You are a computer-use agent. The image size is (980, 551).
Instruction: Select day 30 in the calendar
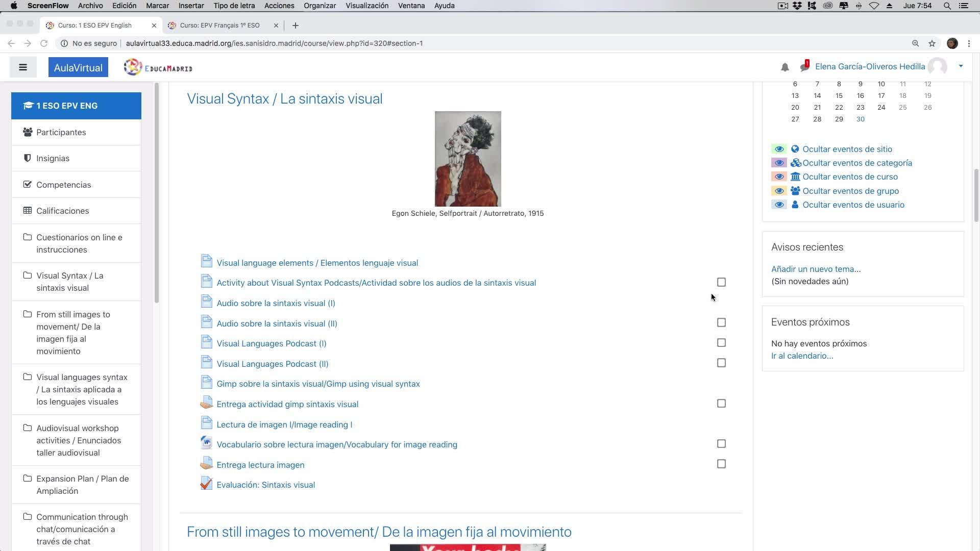pos(861,119)
